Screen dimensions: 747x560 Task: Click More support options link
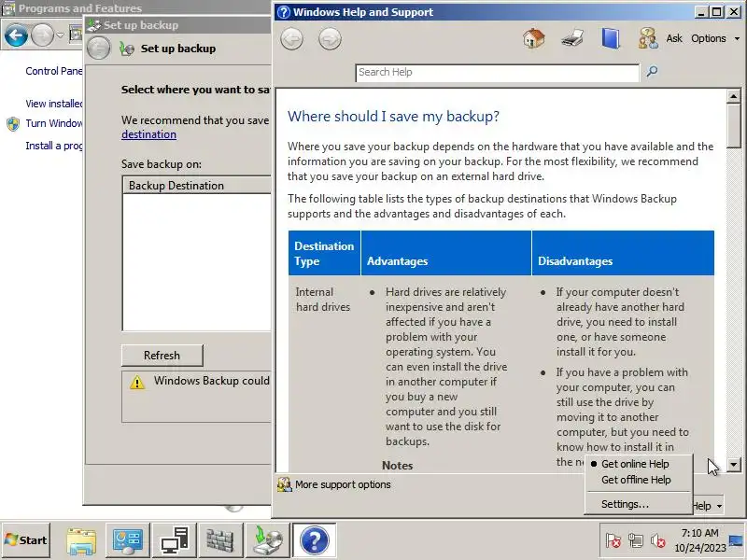click(343, 484)
